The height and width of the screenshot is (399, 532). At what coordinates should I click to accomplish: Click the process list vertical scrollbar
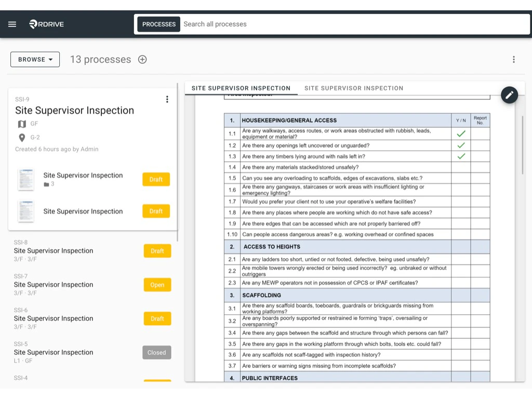click(x=177, y=162)
